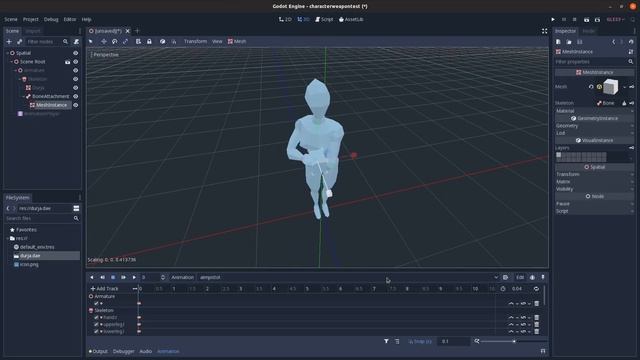Switch to the Import tab
The image size is (640, 360).
click(33, 31)
